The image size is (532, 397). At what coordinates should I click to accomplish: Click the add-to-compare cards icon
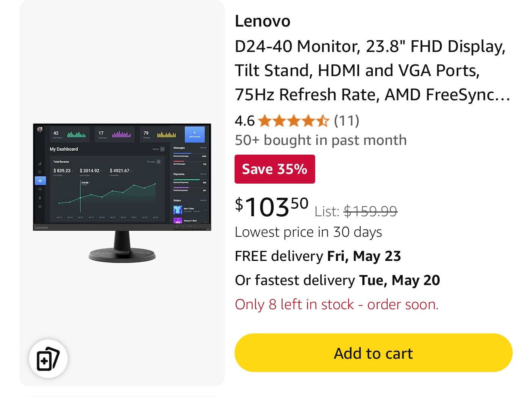point(48,358)
